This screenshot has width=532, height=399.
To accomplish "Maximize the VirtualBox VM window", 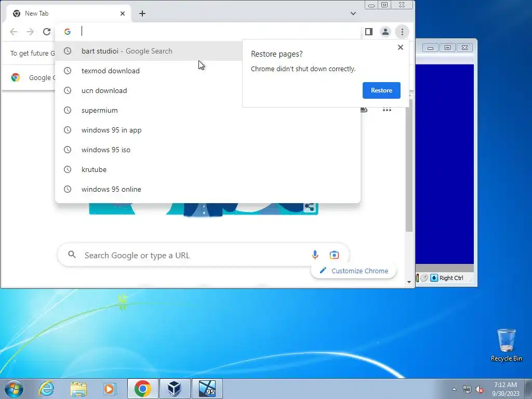I will pos(447,47).
